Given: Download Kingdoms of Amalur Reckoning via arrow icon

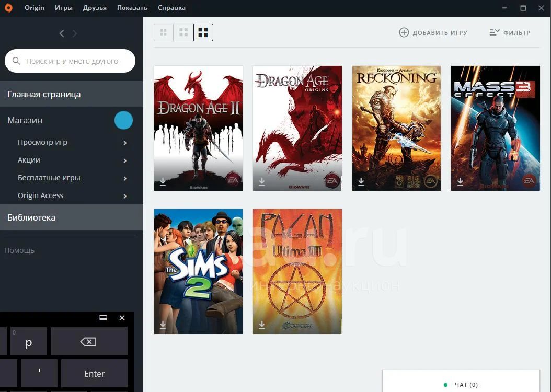Looking at the screenshot, I should (361, 181).
